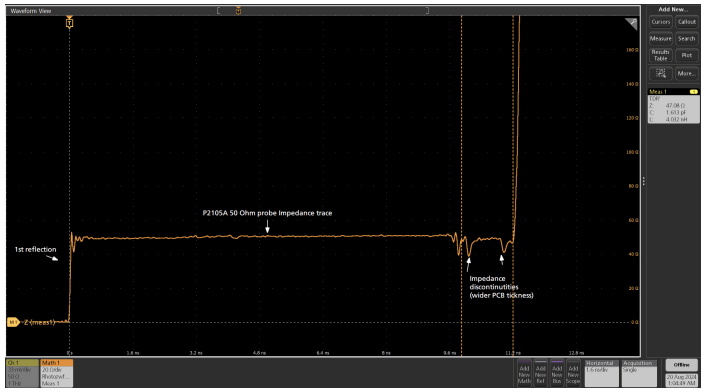
Task: Click the zoom icon in waveform corner
Action: [x=631, y=23]
